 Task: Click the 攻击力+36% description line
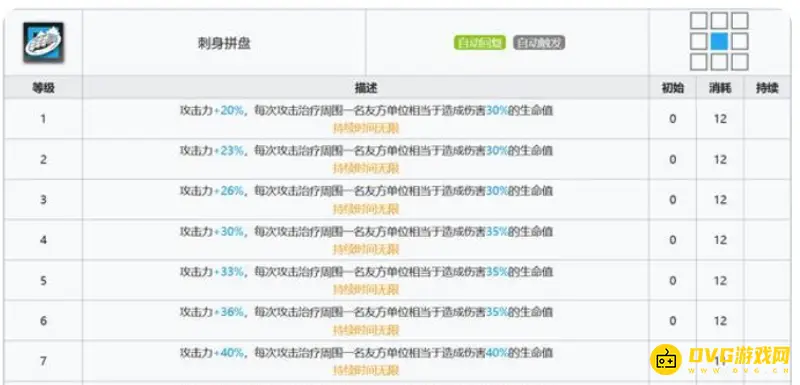(366, 312)
